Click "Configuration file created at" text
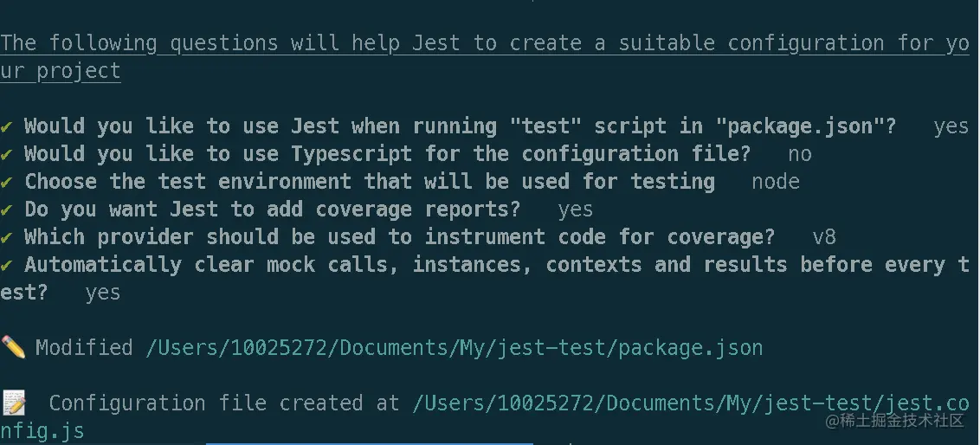The image size is (980, 445). click(223, 403)
